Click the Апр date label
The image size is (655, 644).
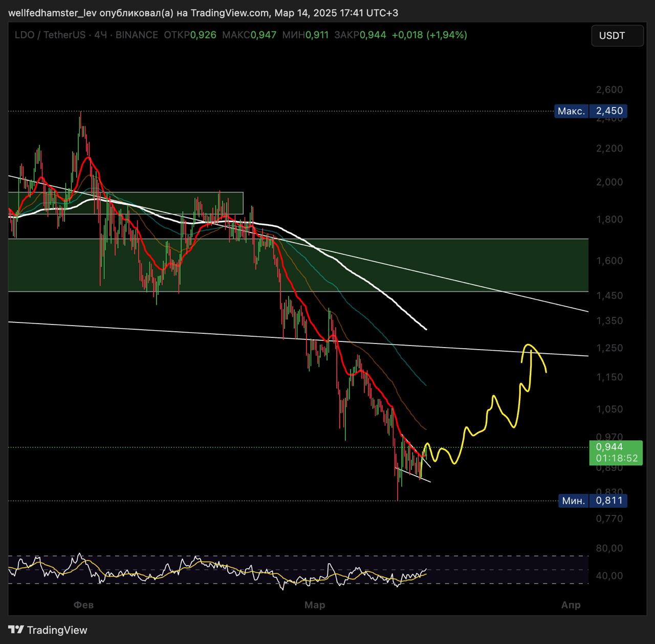pyautogui.click(x=571, y=605)
